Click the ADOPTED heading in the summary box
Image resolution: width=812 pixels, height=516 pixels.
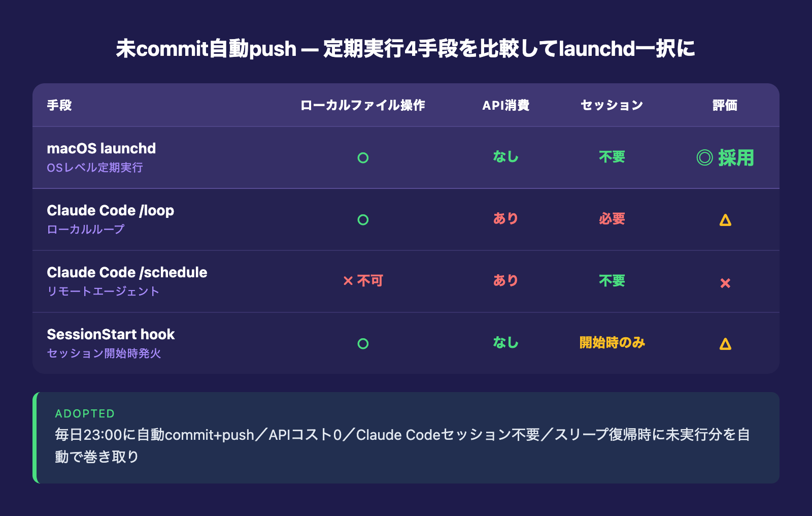tap(85, 413)
